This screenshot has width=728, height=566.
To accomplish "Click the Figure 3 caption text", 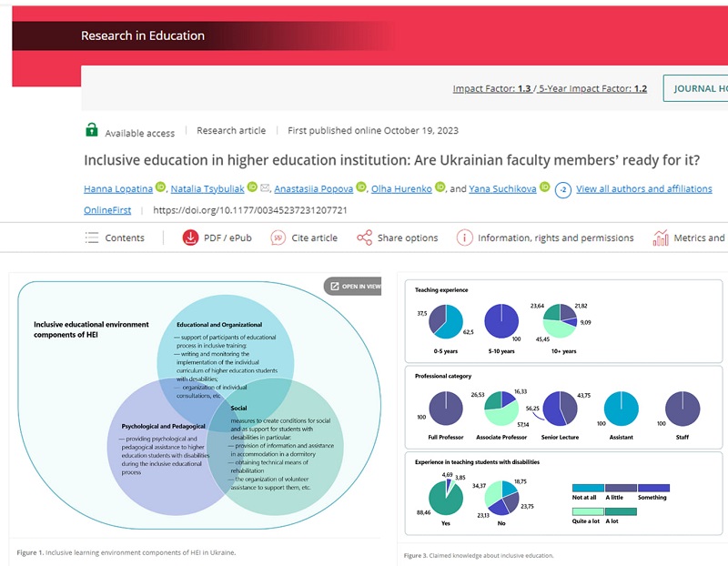I will click(x=479, y=555).
